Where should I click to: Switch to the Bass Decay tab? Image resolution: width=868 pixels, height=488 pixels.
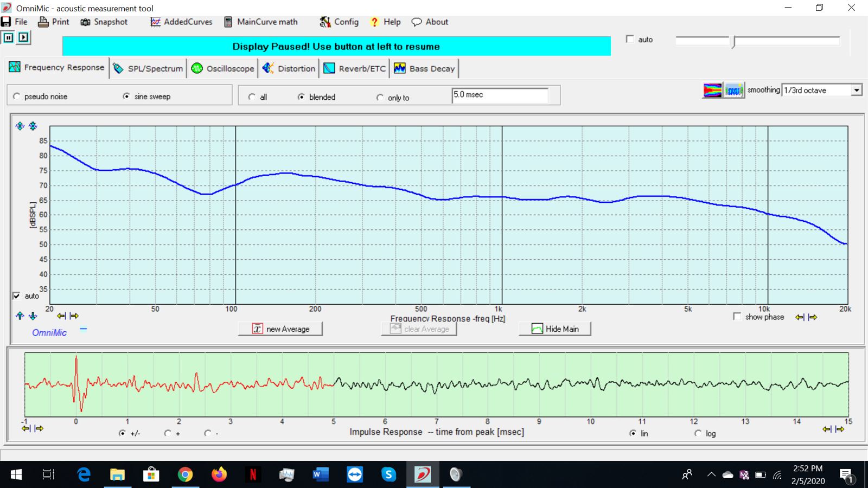click(x=425, y=68)
